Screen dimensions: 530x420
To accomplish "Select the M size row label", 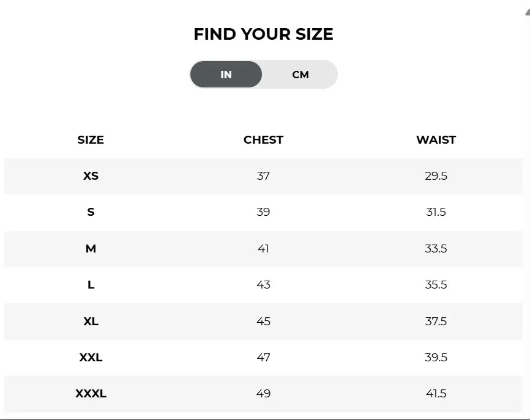I will [91, 248].
